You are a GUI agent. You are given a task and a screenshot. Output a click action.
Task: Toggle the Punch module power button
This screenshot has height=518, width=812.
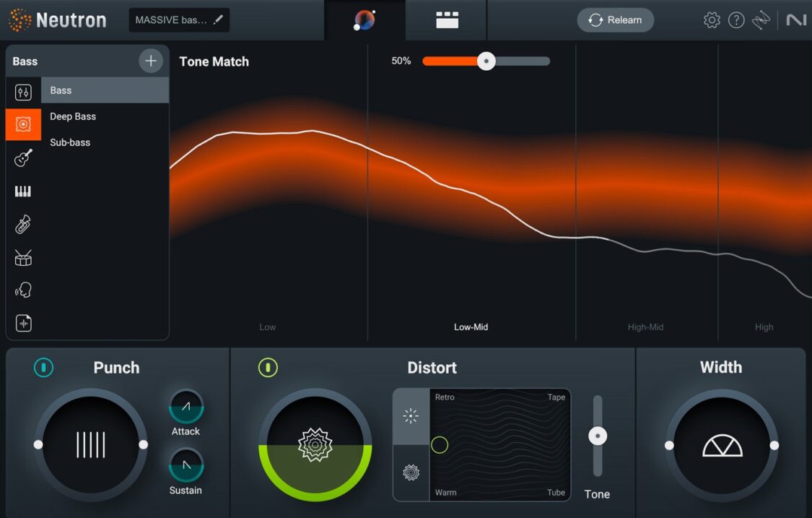click(43, 368)
